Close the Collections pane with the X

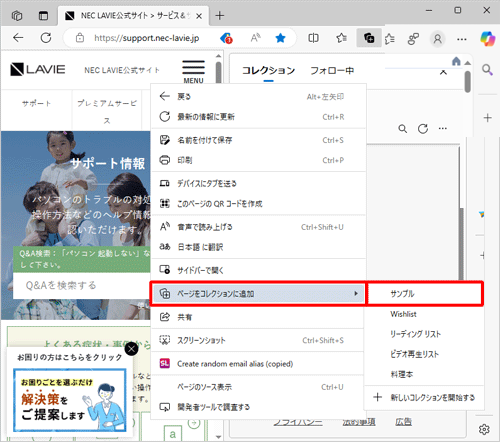click(x=443, y=72)
